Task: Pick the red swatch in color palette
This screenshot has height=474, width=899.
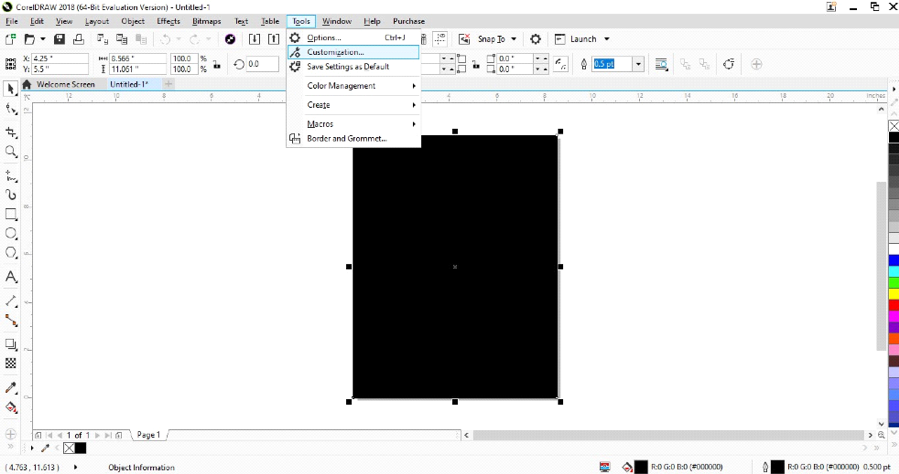Action: (893, 305)
